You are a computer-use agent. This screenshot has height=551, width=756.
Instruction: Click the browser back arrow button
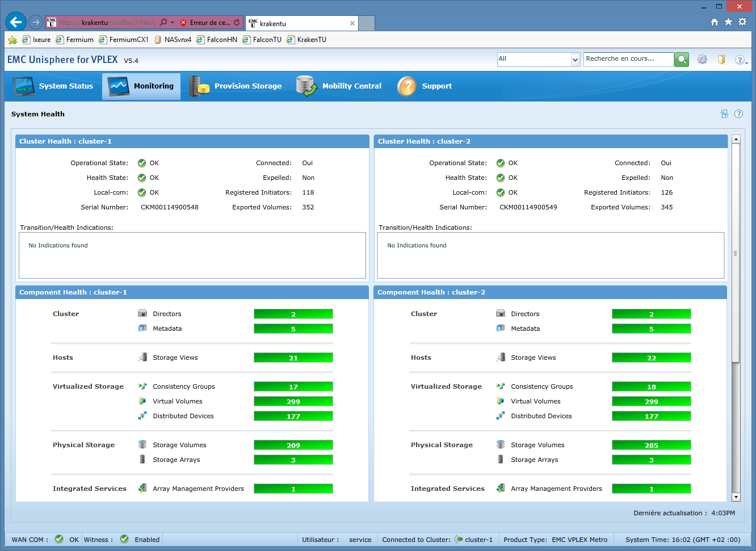(x=16, y=22)
